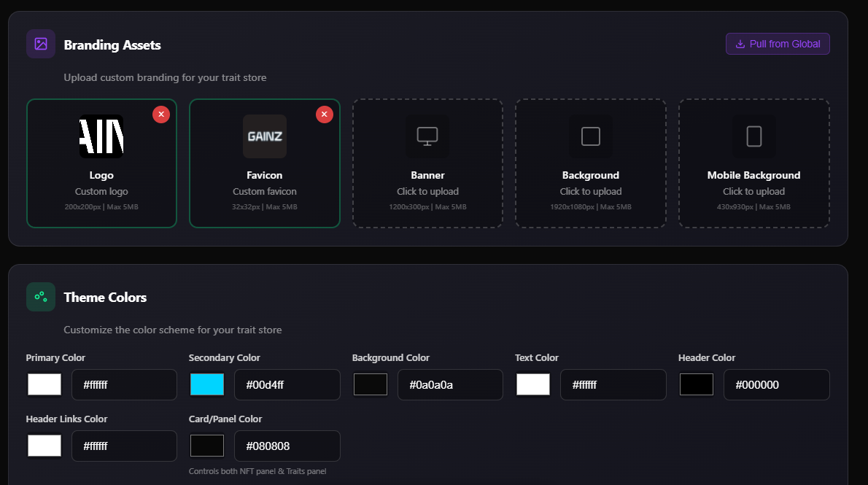This screenshot has width=868, height=485.
Task: Remove the custom favicon with red X
Action: [325, 115]
